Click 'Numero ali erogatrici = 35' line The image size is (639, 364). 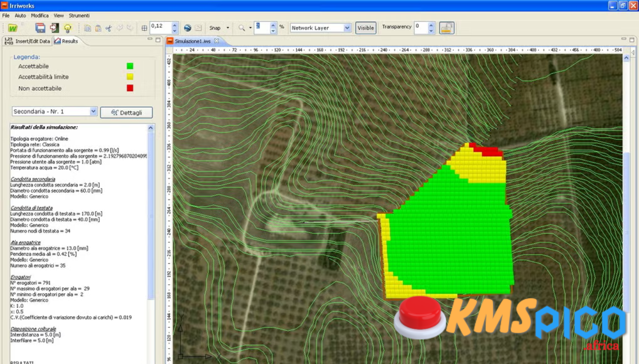pyautogui.click(x=38, y=265)
